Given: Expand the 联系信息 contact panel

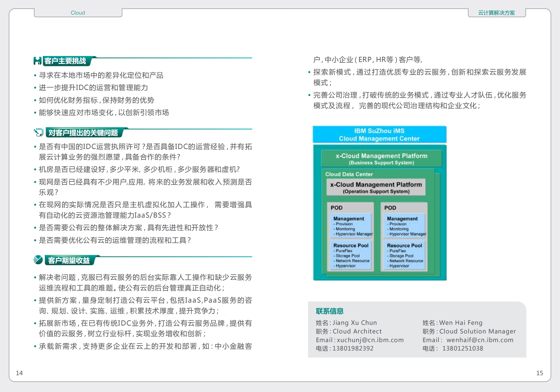Looking at the screenshot, I should point(329,311).
